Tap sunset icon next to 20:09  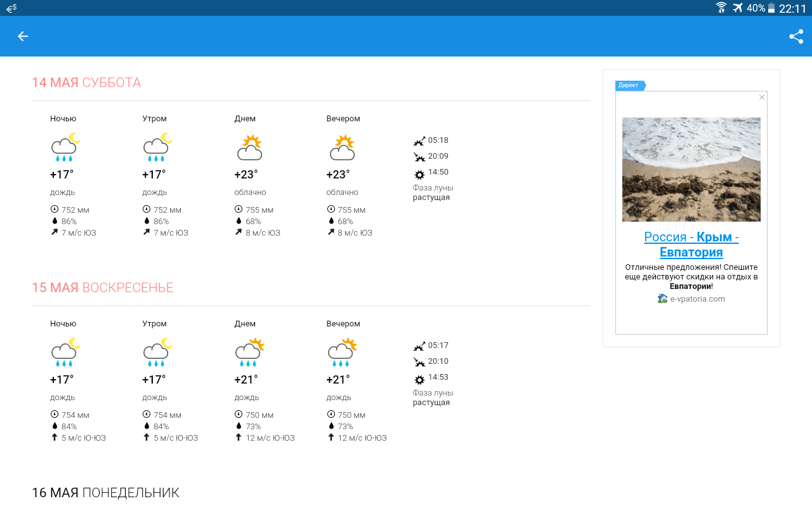[x=419, y=157]
